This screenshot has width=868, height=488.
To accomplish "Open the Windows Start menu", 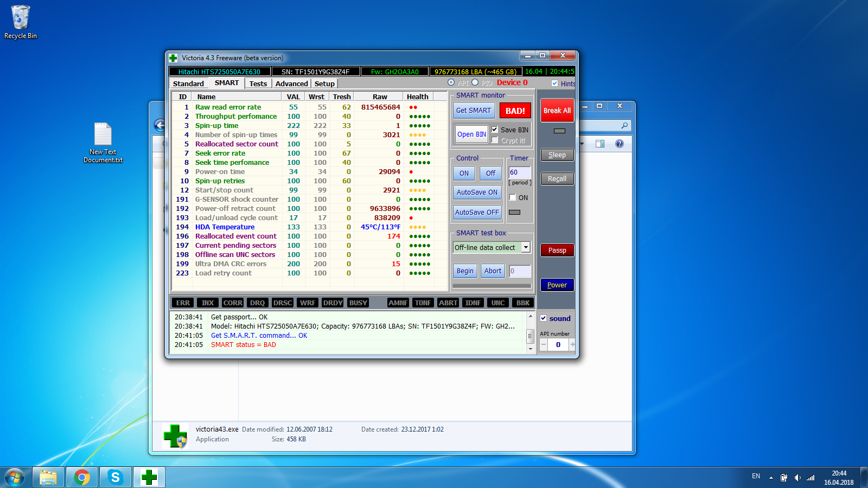I will pyautogui.click(x=15, y=478).
